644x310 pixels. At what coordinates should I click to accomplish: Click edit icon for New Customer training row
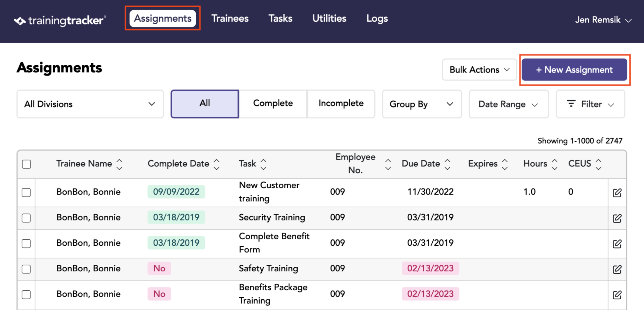click(x=617, y=193)
